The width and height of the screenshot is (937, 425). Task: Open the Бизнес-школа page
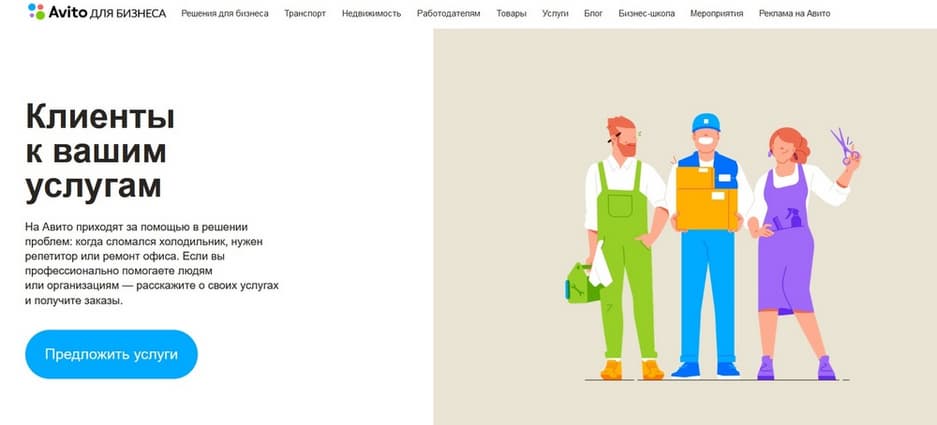(x=647, y=13)
